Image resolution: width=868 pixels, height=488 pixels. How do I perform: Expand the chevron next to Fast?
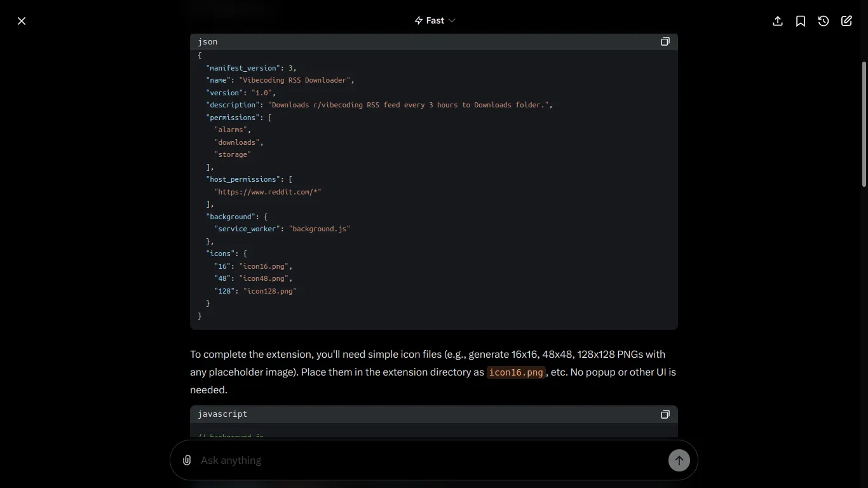[452, 20]
